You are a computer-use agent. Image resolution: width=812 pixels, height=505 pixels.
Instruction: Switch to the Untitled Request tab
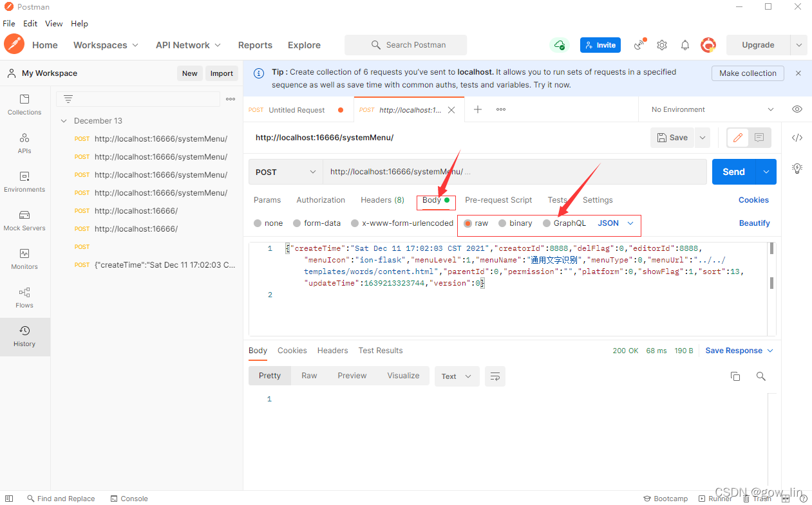297,110
